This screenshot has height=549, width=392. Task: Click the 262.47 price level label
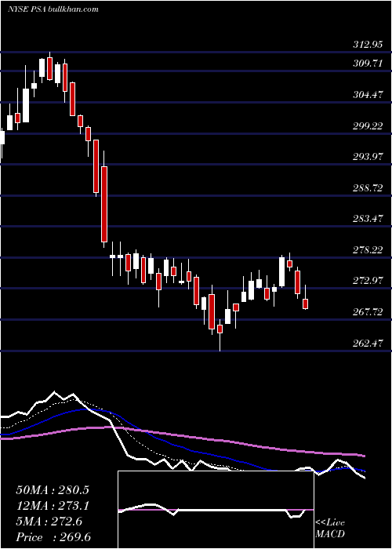coord(368,344)
